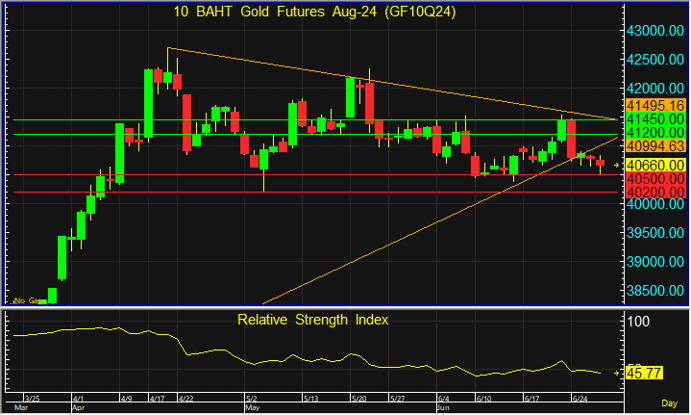The width and height of the screenshot is (691, 415).
Task: Click the 5/20 date on the time axis
Action: pos(358,398)
